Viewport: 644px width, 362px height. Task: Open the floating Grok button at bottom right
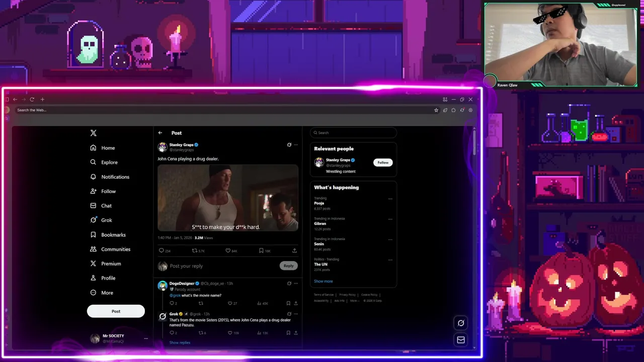[460, 323]
